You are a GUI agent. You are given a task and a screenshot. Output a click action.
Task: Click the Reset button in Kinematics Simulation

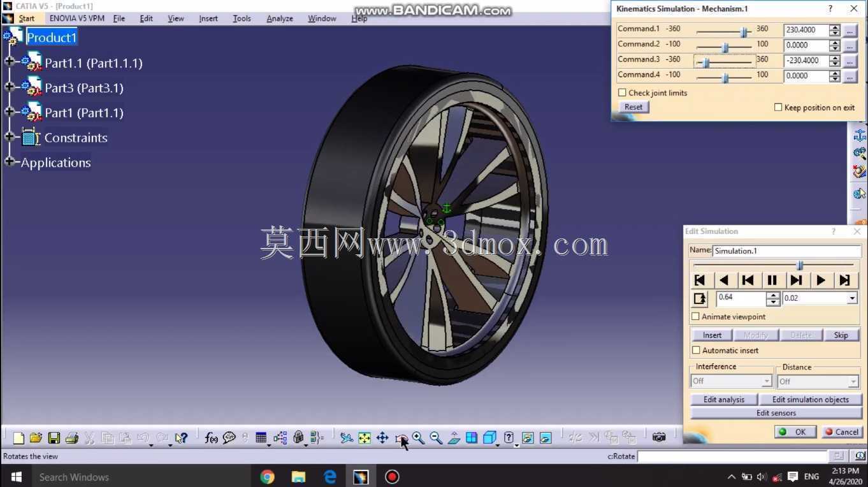pos(633,107)
